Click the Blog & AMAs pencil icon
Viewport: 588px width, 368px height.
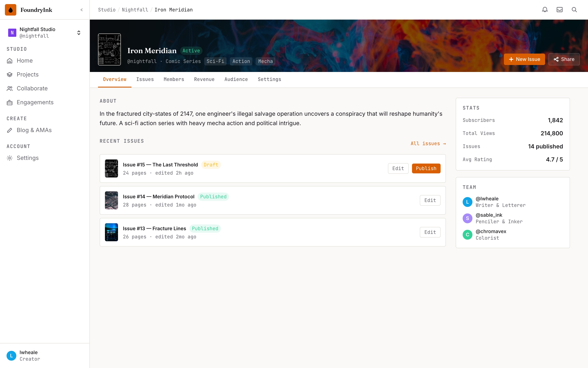[x=10, y=130]
